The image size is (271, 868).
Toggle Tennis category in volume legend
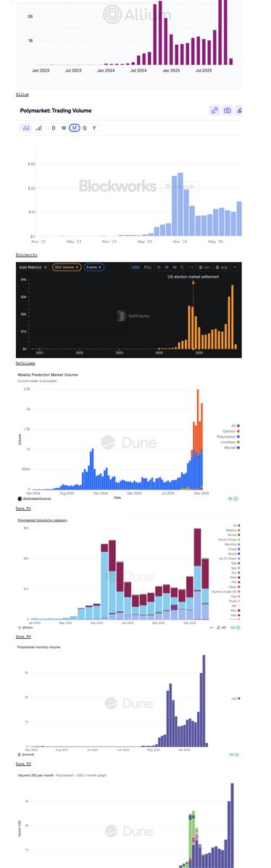click(x=233, y=535)
